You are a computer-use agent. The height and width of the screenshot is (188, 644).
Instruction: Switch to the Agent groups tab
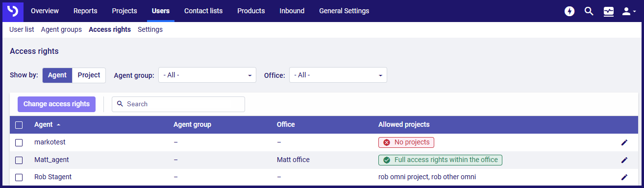tap(61, 29)
